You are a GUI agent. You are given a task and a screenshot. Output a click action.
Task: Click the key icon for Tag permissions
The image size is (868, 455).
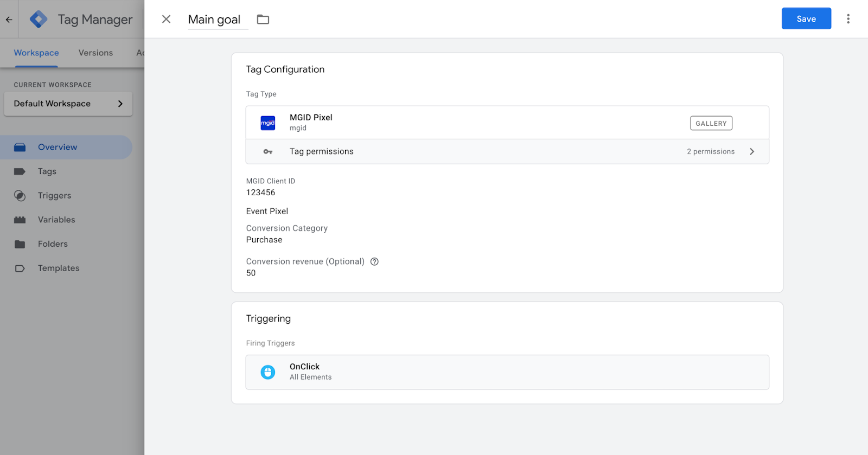pyautogui.click(x=268, y=152)
